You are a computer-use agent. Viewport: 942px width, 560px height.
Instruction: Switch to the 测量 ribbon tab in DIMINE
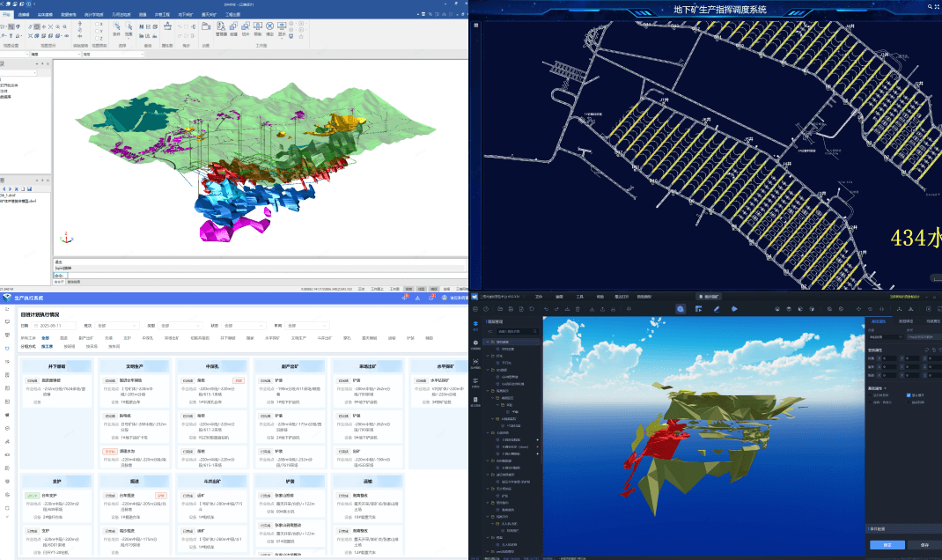tap(143, 14)
